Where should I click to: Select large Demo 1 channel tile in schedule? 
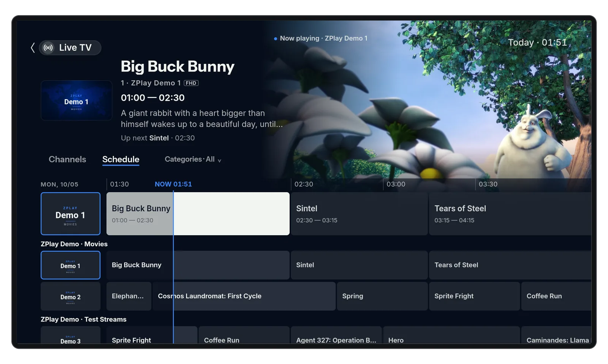(x=71, y=214)
